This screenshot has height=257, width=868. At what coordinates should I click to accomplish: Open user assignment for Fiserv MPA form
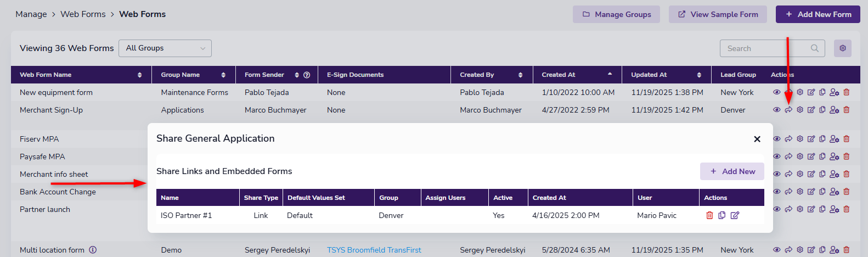pos(835,139)
